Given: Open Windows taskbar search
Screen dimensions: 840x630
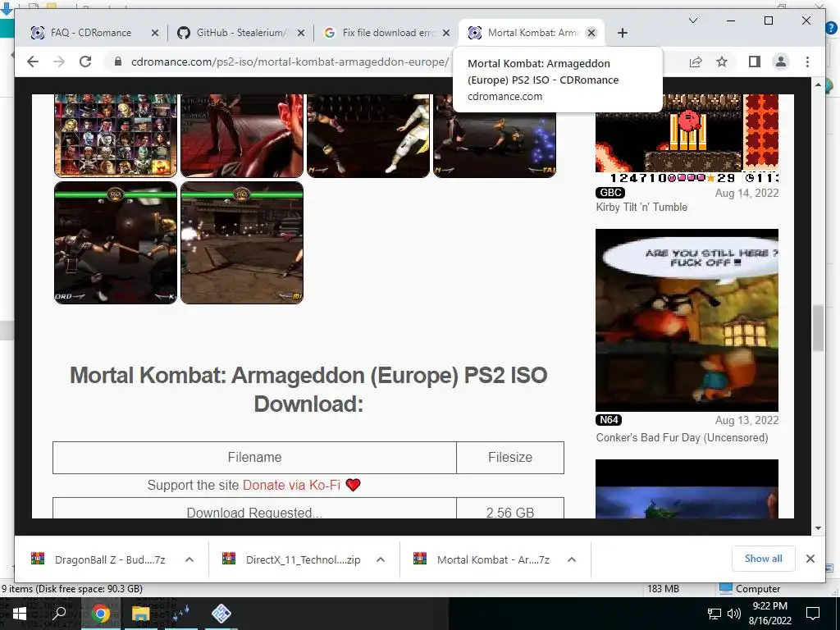Looking at the screenshot, I should (x=59, y=614).
